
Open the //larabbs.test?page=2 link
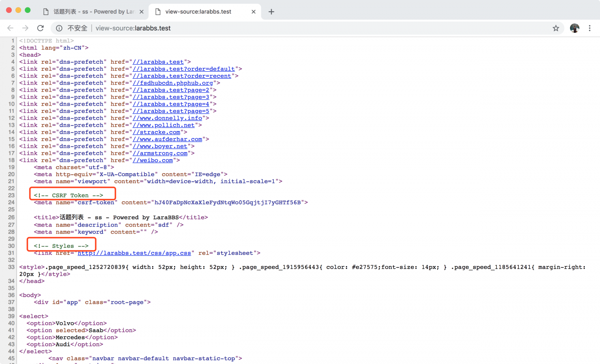pos(171,90)
